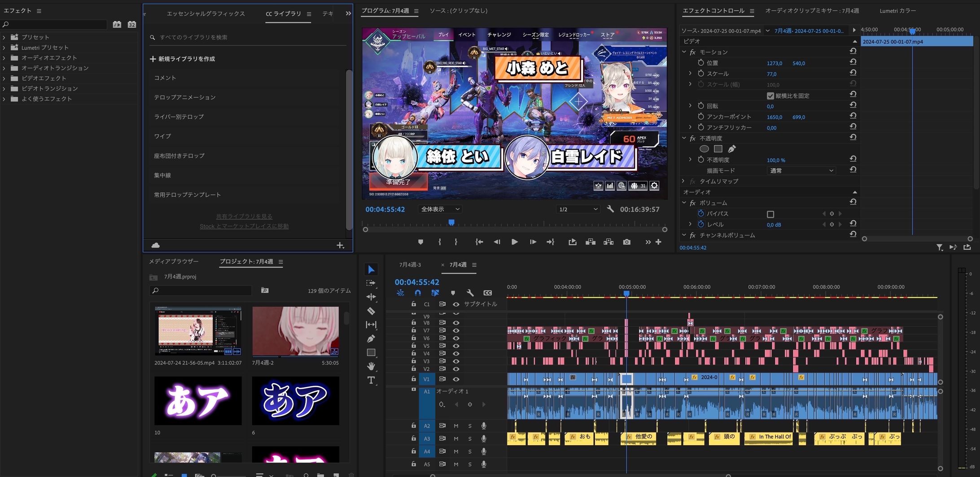Open the ワイプ library
Image resolution: width=980 pixels, height=477 pixels.
(162, 136)
